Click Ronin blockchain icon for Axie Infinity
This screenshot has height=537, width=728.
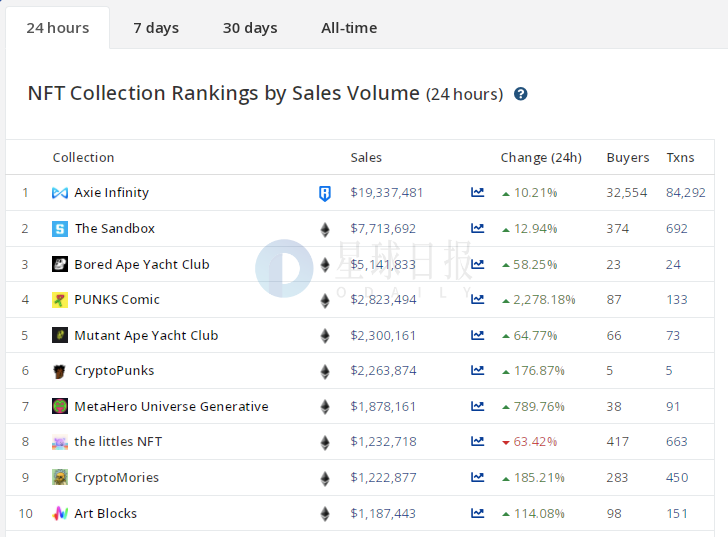(325, 193)
